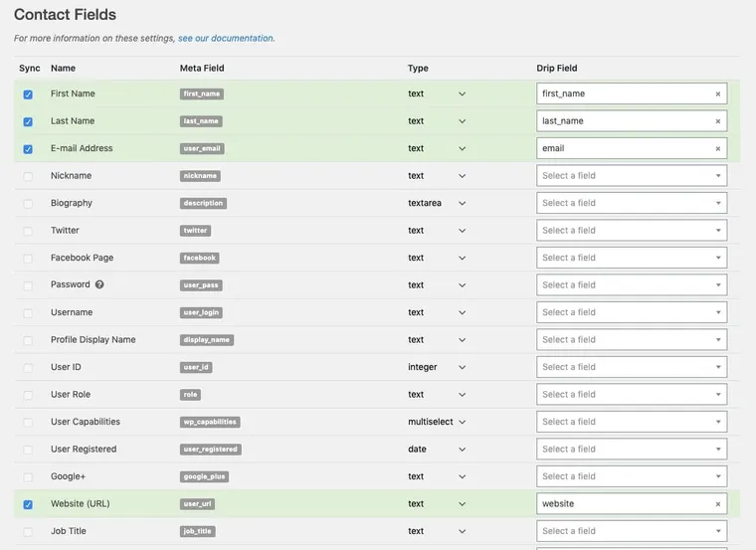Enable sync for Password
The height and width of the screenshot is (550, 756).
28,285
